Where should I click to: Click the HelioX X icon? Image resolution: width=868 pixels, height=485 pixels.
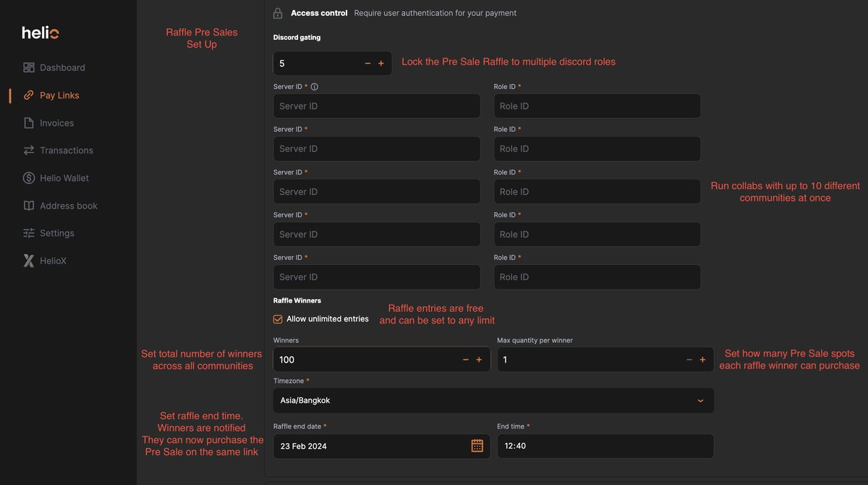point(29,261)
